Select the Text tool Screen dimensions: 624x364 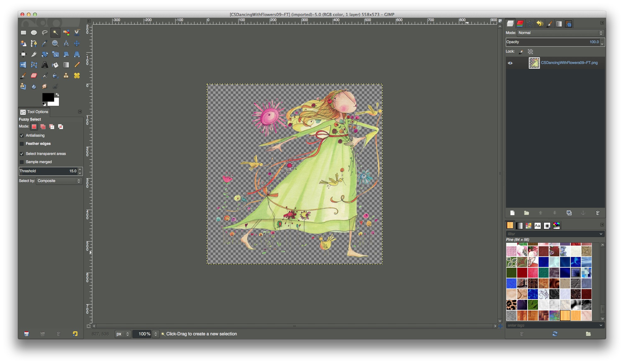pyautogui.click(x=44, y=65)
